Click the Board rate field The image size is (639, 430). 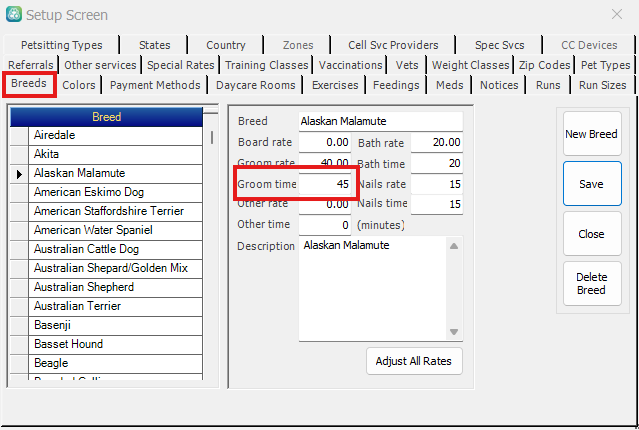click(x=324, y=142)
